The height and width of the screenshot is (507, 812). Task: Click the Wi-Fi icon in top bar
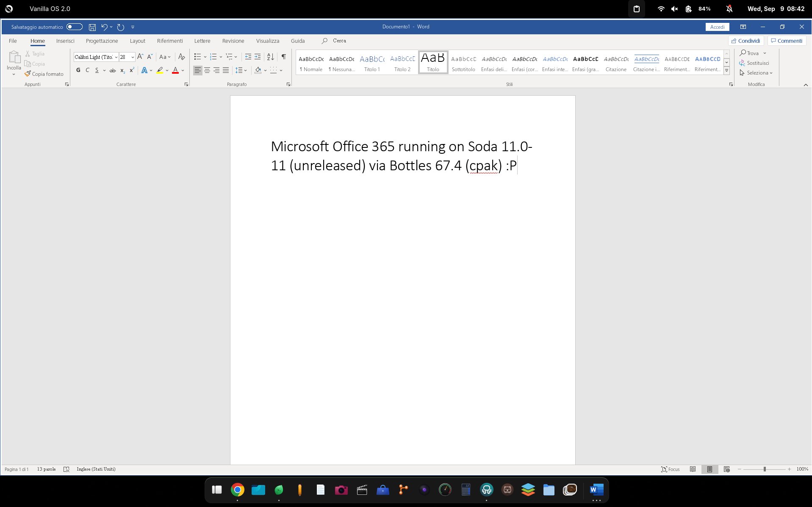pyautogui.click(x=661, y=8)
